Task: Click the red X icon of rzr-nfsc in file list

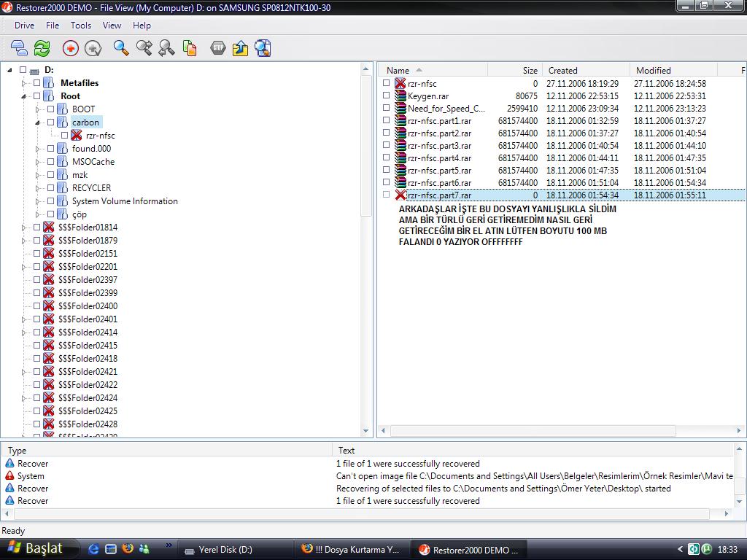Action: pos(400,83)
